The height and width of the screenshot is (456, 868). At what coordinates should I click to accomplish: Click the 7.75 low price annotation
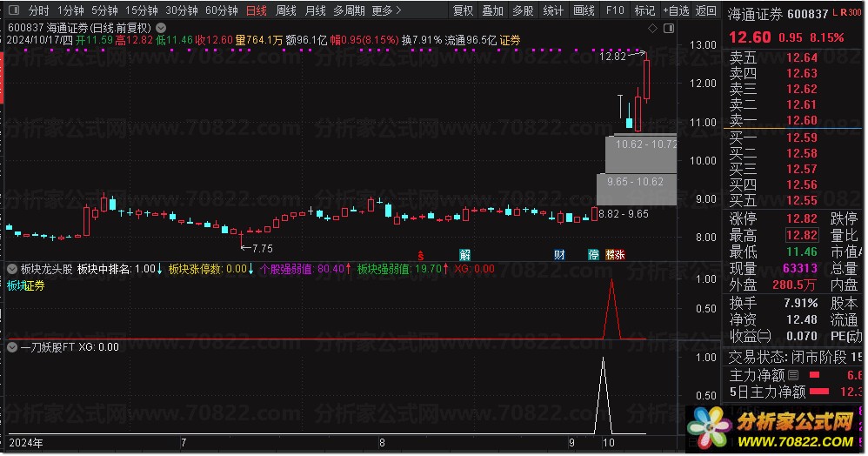tap(263, 249)
